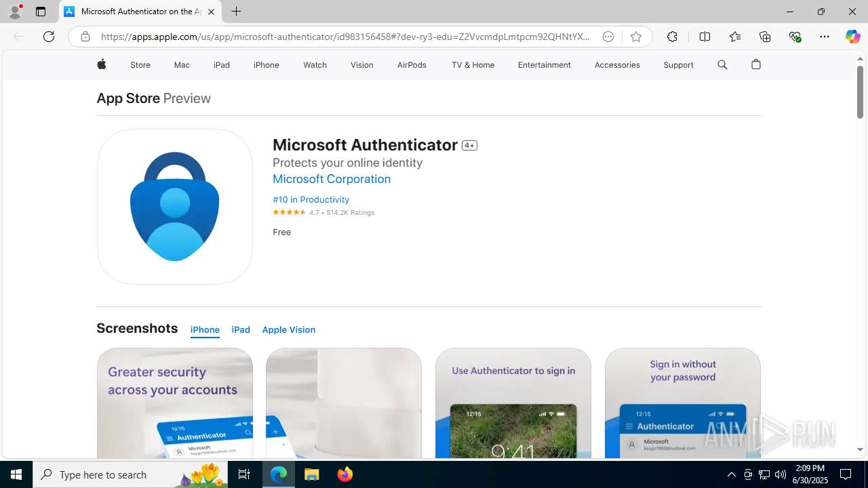The width and height of the screenshot is (868, 488).
Task: Click the 4+ age rating badge
Action: [x=469, y=146]
